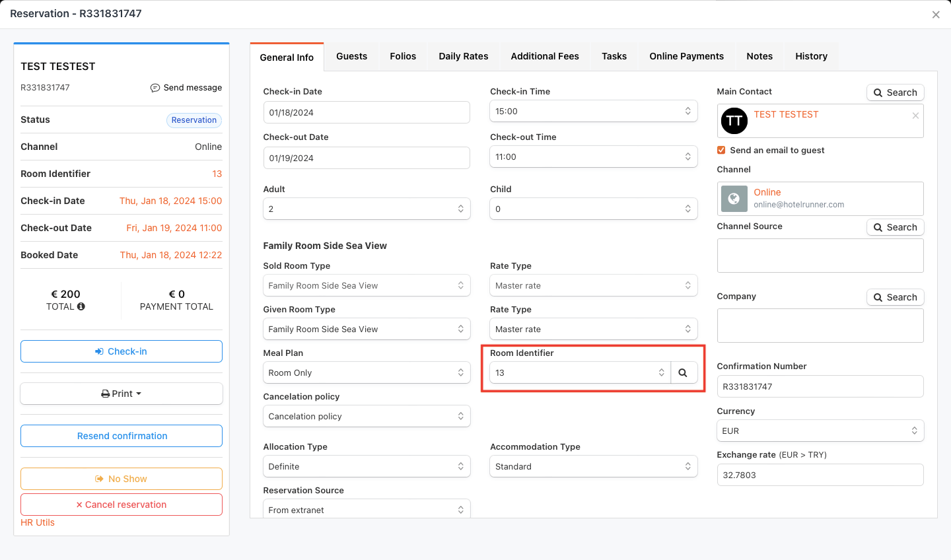Click the Online channel globe icon

[x=734, y=198]
